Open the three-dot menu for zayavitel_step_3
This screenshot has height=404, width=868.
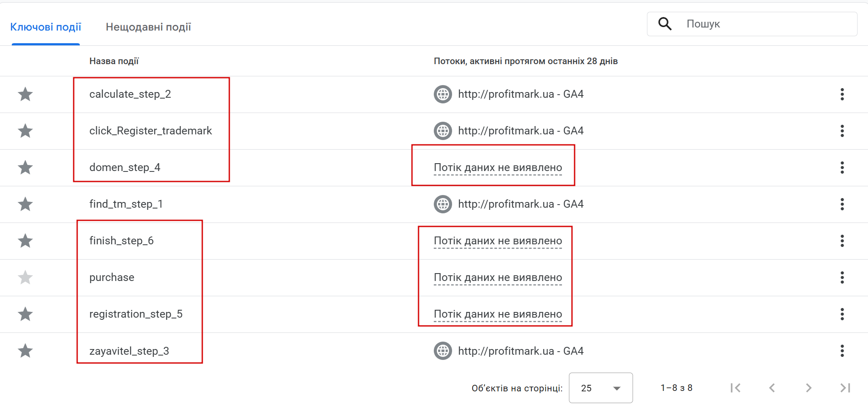point(842,351)
